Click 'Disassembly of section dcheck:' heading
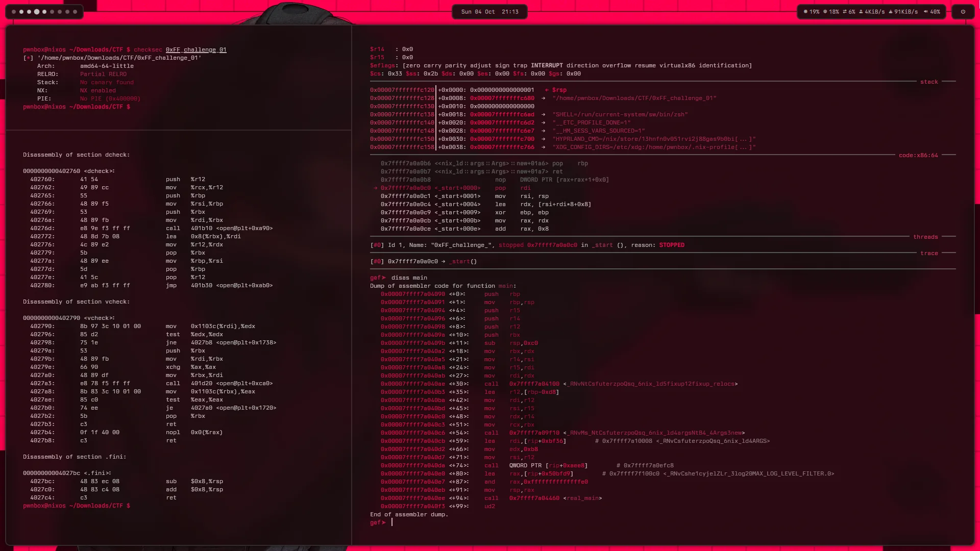 pos(77,155)
